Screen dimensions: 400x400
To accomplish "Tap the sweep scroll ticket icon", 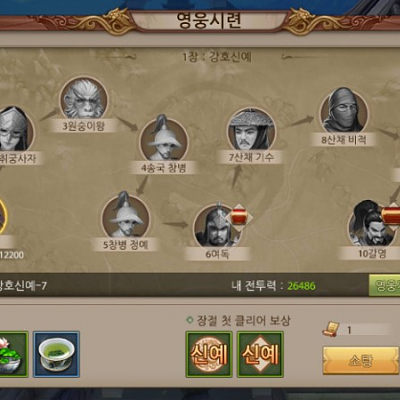I will click(x=331, y=329).
